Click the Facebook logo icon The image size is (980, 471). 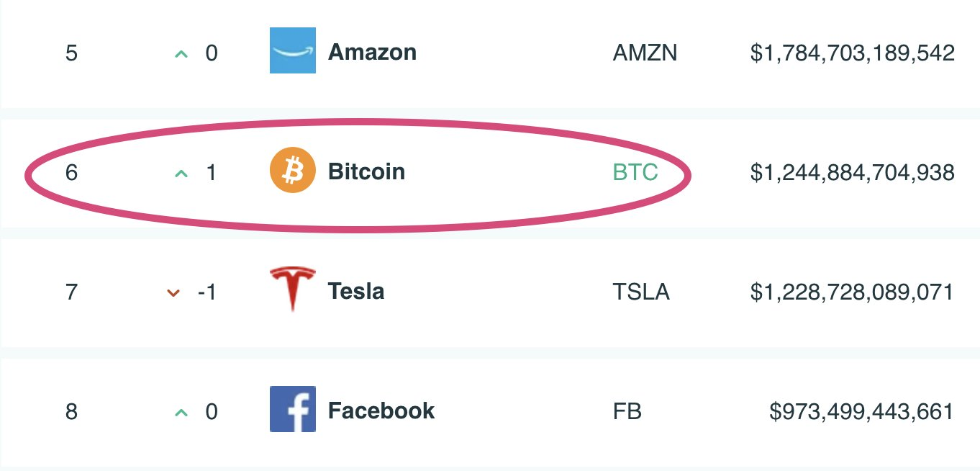(292, 409)
